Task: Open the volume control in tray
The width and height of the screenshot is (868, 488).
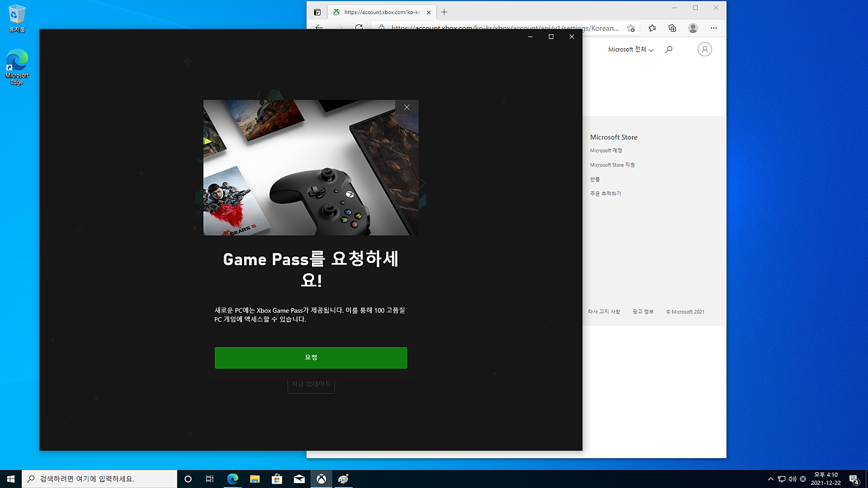Action: (x=793, y=479)
